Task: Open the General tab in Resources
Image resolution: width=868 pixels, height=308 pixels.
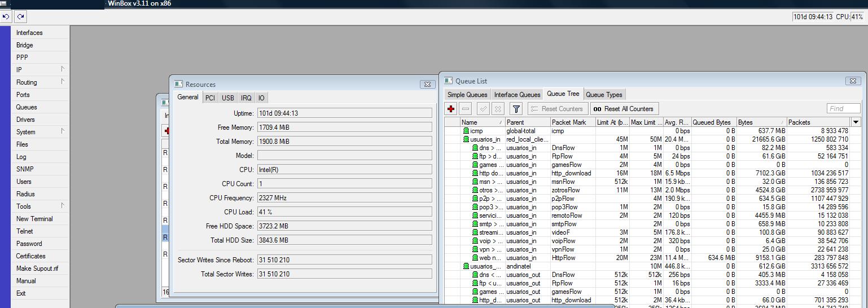Action: pos(188,97)
